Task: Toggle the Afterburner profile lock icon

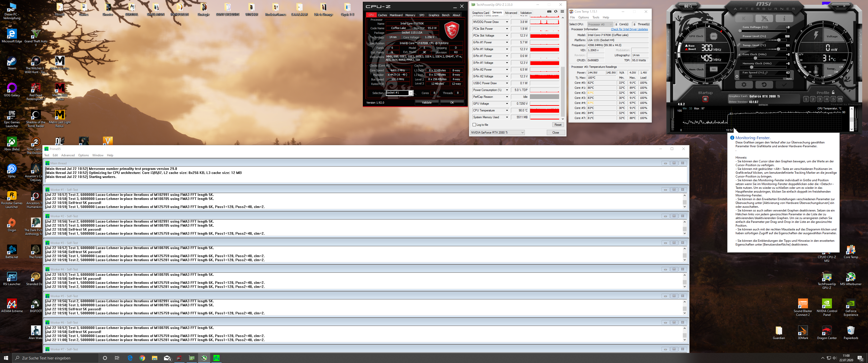Action: [x=833, y=93]
